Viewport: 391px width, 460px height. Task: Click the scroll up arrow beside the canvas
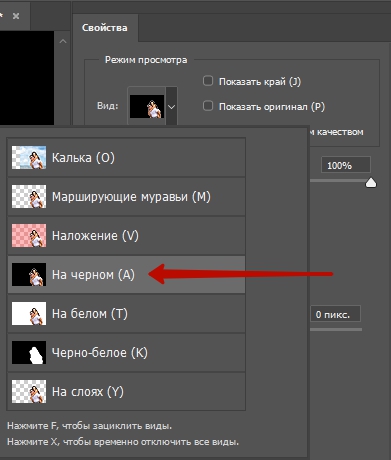coord(63,42)
